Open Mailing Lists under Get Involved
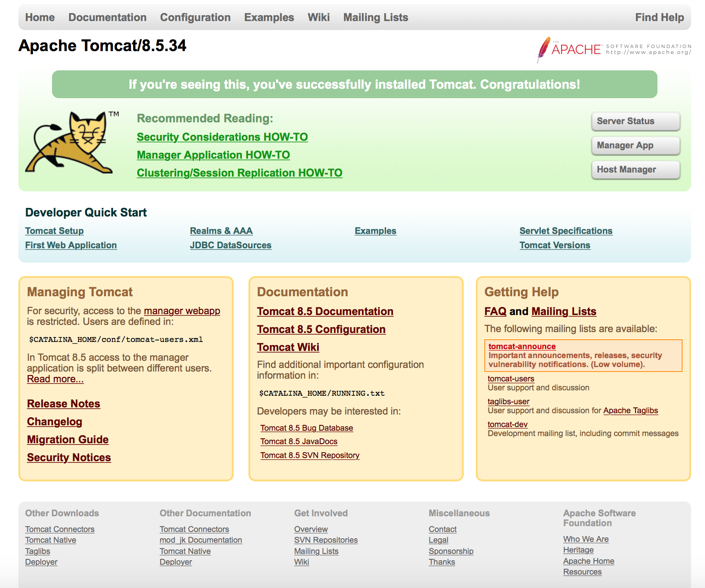705x588 pixels. [317, 551]
